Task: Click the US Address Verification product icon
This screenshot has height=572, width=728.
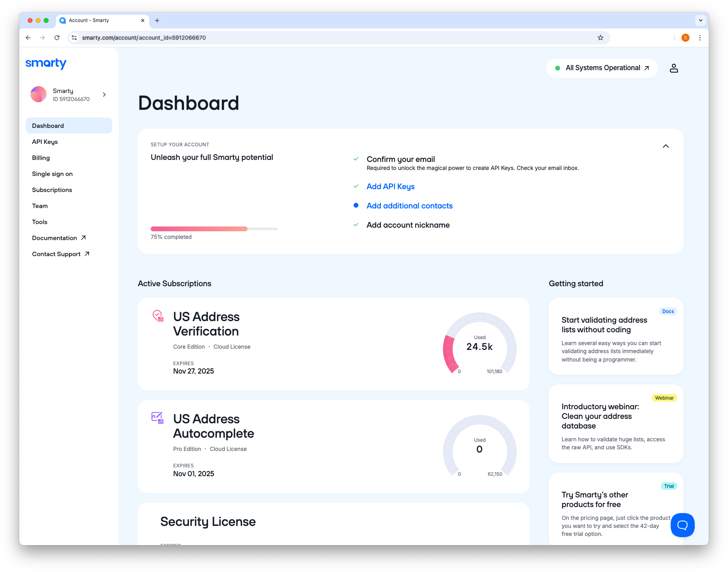Action: [158, 317]
